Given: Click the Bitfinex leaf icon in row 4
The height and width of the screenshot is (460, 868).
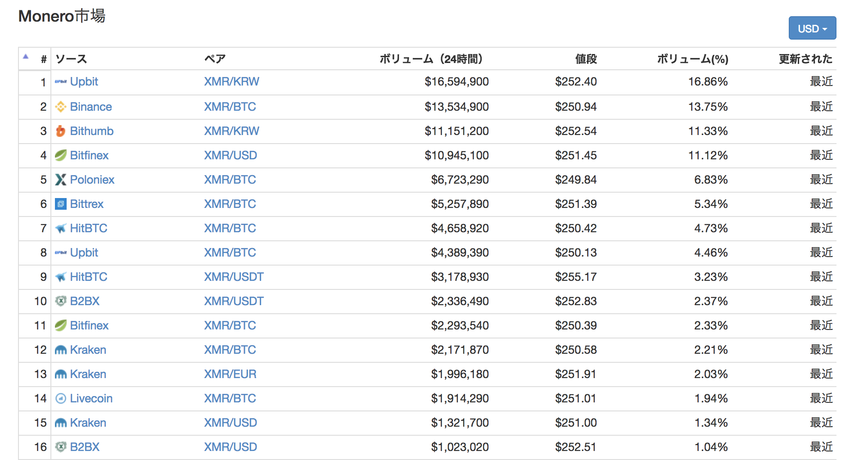Looking at the screenshot, I should coord(61,155).
